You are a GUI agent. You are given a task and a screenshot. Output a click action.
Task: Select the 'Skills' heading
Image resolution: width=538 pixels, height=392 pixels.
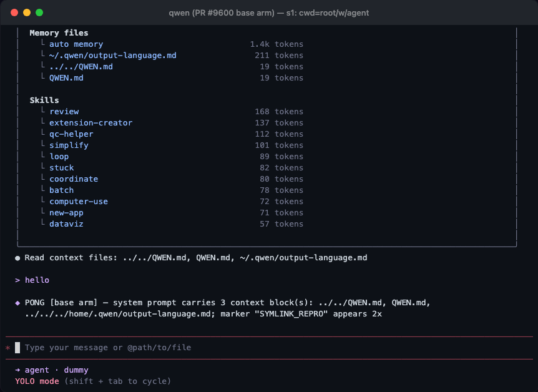[44, 100]
